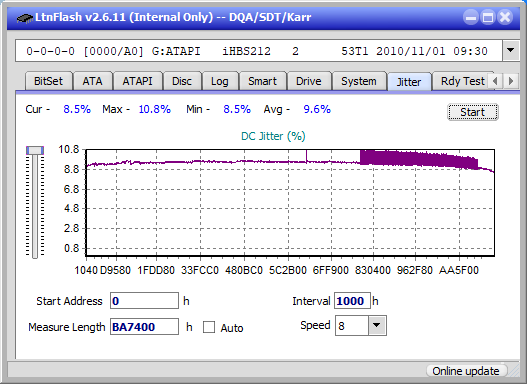Image resolution: width=527 pixels, height=384 pixels.
Task: Open the Speed dropdown arrow
Action: click(377, 325)
